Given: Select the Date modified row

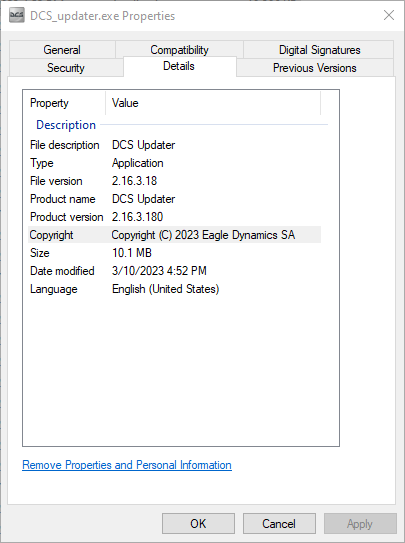Looking at the screenshot, I should [174, 271].
